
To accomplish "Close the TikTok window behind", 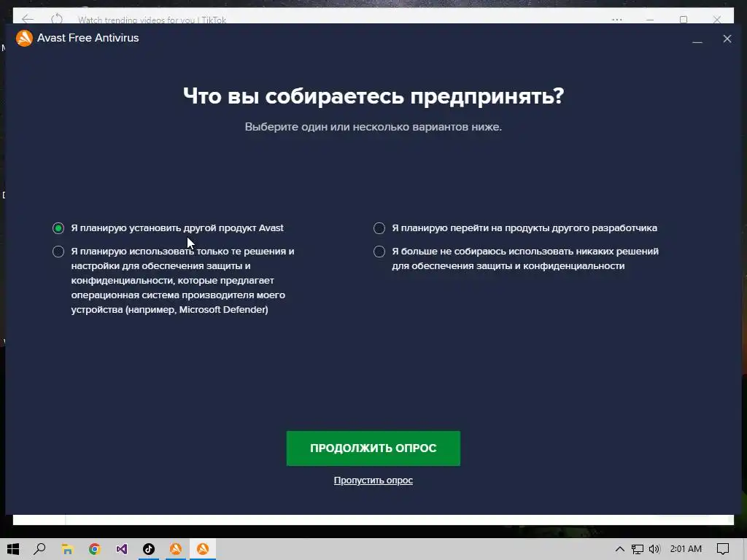I will point(717,20).
